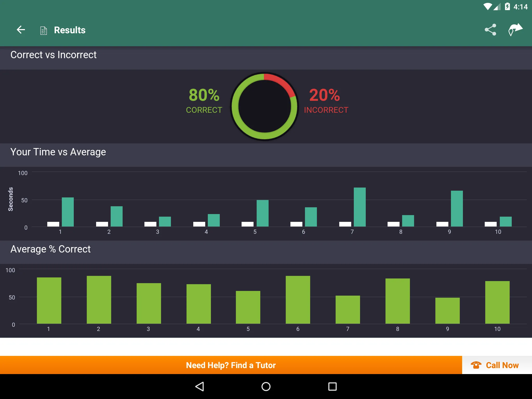Screen dimensions: 532x399
Task: Tap the average correct bar for question 2
Action: pos(99,300)
